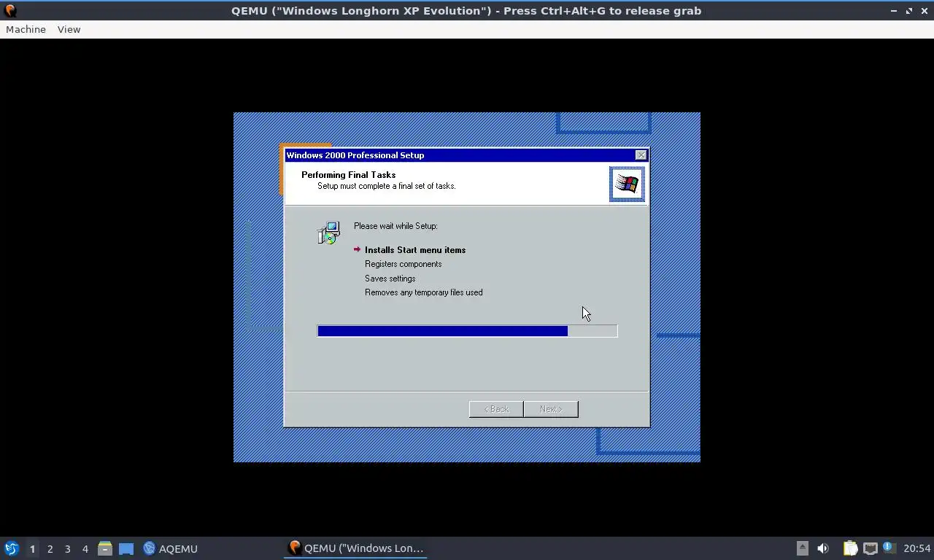Click the show desktop taskbar icon
This screenshot has width=934, height=560.
click(x=126, y=548)
